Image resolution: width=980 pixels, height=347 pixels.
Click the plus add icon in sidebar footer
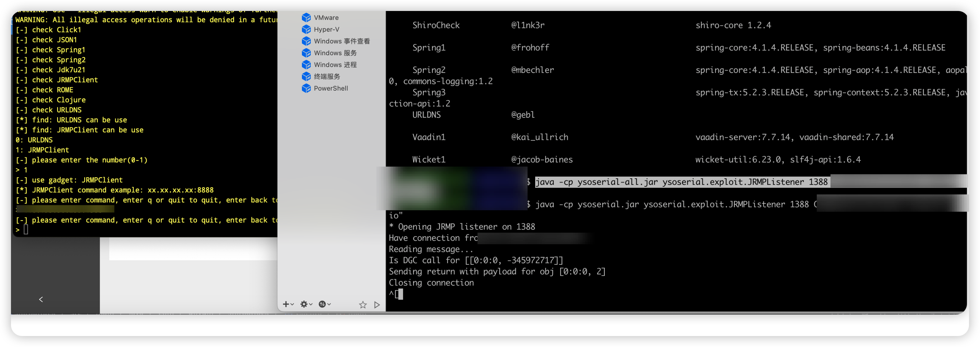[286, 304]
